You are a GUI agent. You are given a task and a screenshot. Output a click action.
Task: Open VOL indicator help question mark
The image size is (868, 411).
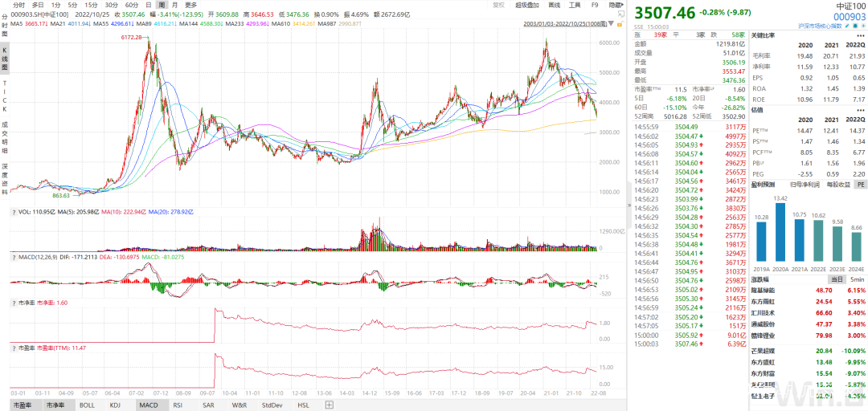point(14,213)
